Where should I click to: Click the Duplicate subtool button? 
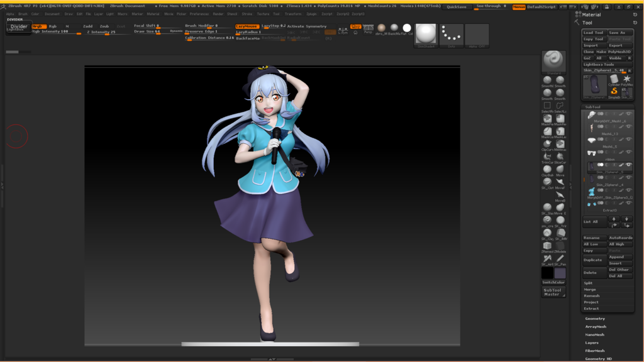coord(594,260)
